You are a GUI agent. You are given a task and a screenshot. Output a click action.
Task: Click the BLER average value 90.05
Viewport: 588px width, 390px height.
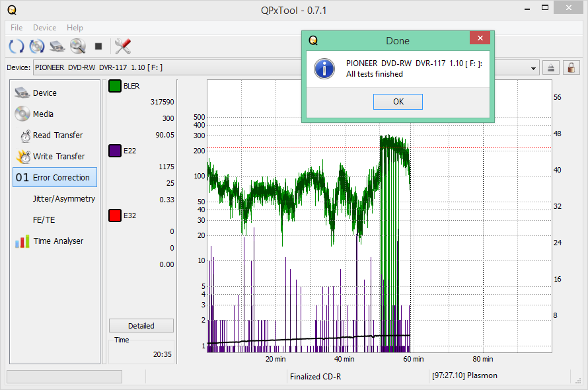click(x=165, y=135)
